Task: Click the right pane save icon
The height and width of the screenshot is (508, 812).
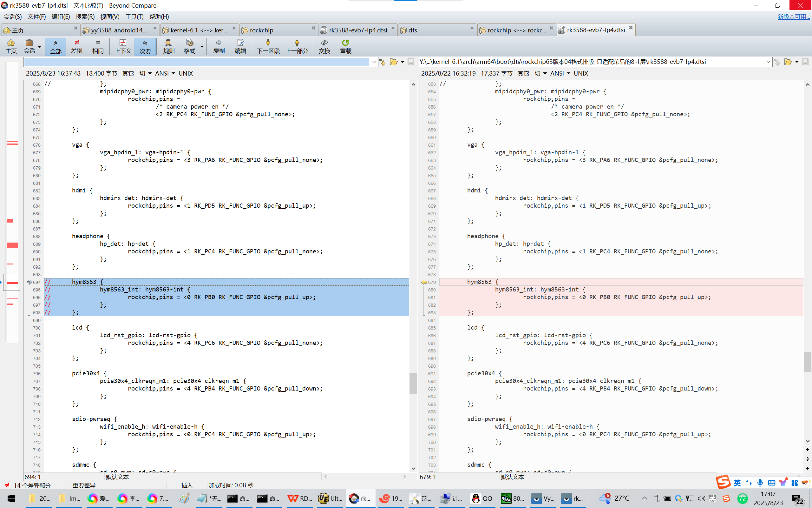Action: click(805, 62)
